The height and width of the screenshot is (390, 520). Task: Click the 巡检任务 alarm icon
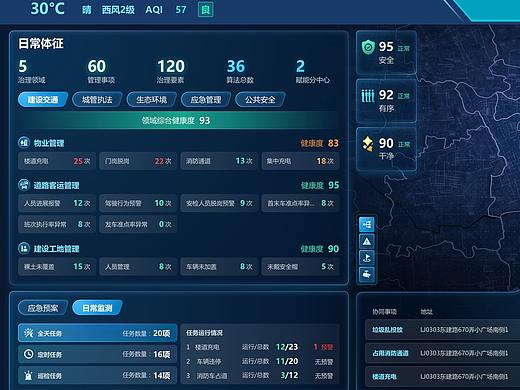29,375
